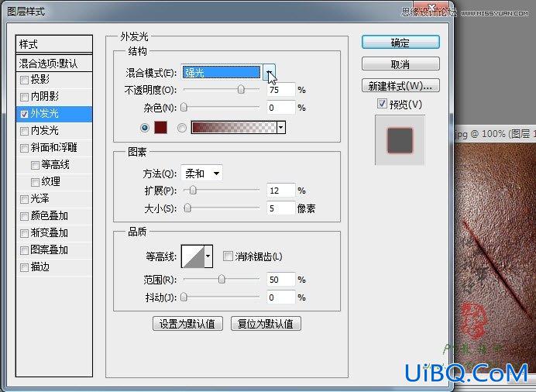
Task: Select the 渐变叠加 list row
Action: 54,233
